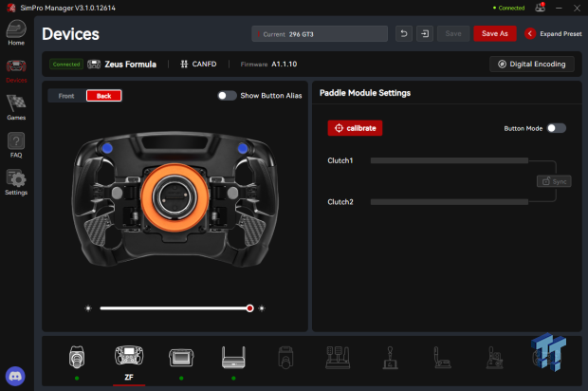Click the green Connected badge beside Zeus Formula

(x=66, y=65)
